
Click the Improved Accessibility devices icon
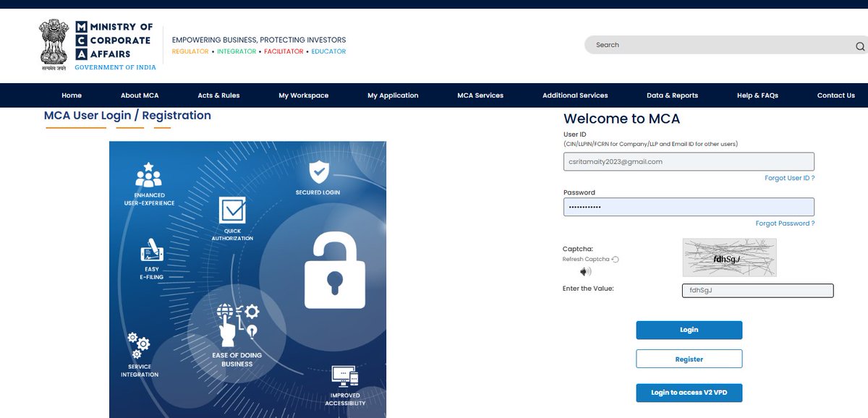[x=344, y=378]
